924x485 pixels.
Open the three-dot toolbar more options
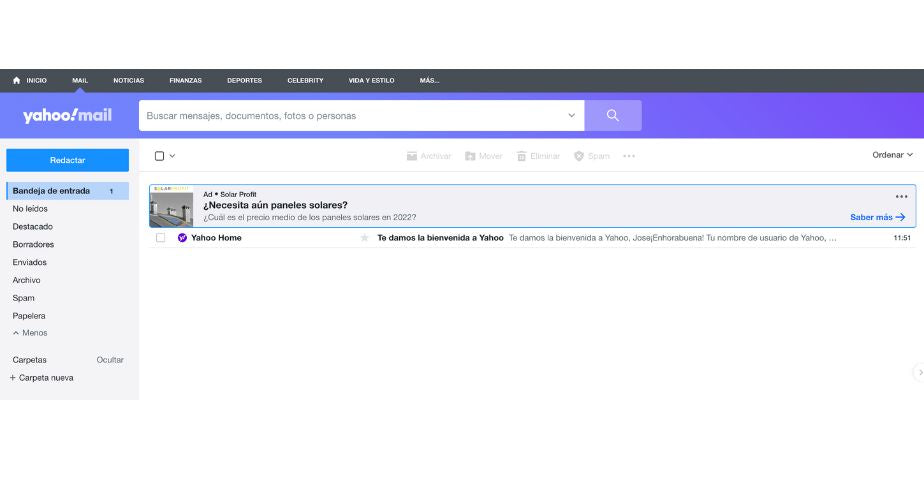[629, 156]
